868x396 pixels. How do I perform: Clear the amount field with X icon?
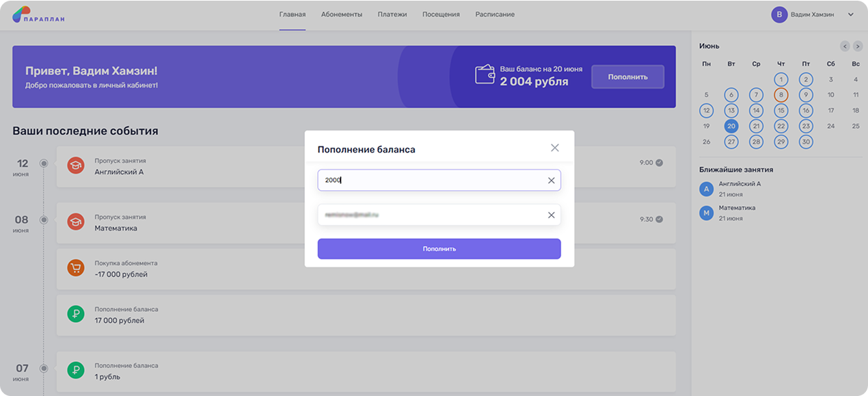coord(551,181)
